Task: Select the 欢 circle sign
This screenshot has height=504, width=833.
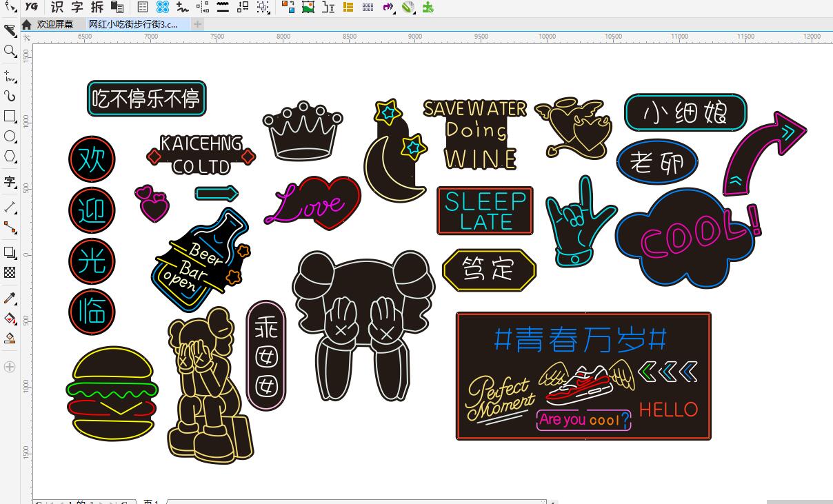Action: pyautogui.click(x=92, y=159)
